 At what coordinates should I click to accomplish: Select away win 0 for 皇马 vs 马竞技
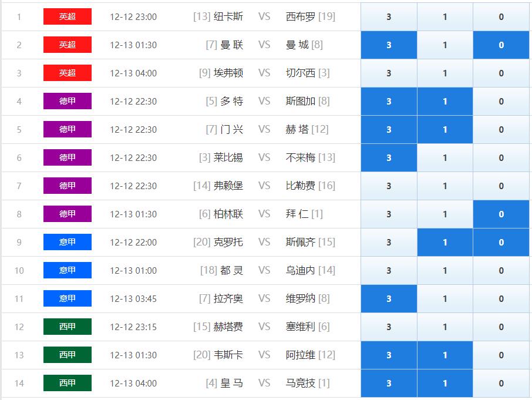coord(501,383)
